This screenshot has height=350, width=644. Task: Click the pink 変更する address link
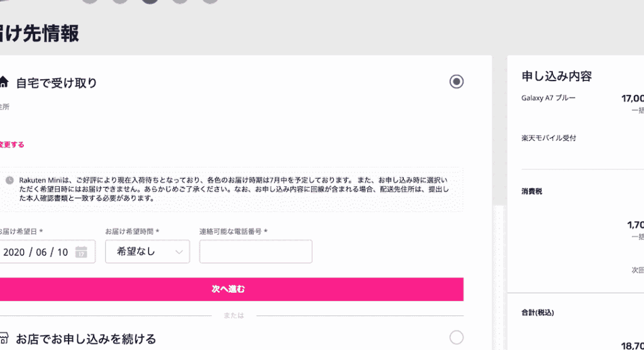(12, 145)
